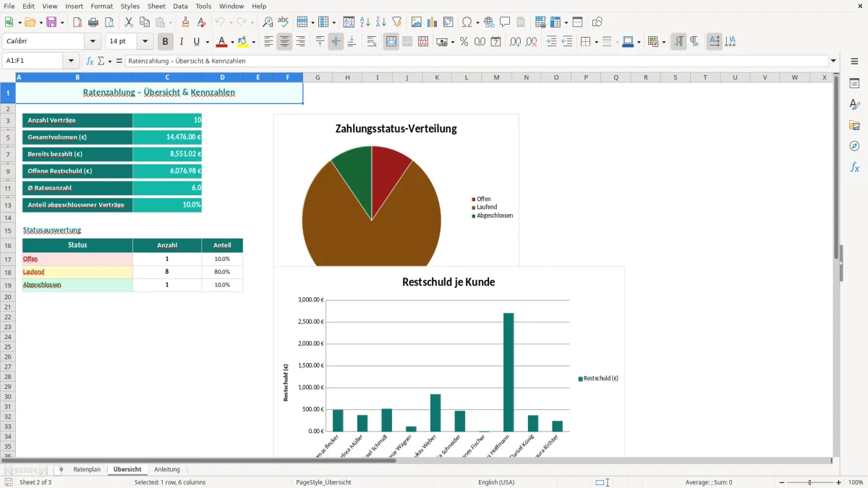Open Conditional Formatting dropdown arrow
Screen dimensions: 868x488
tap(663, 42)
